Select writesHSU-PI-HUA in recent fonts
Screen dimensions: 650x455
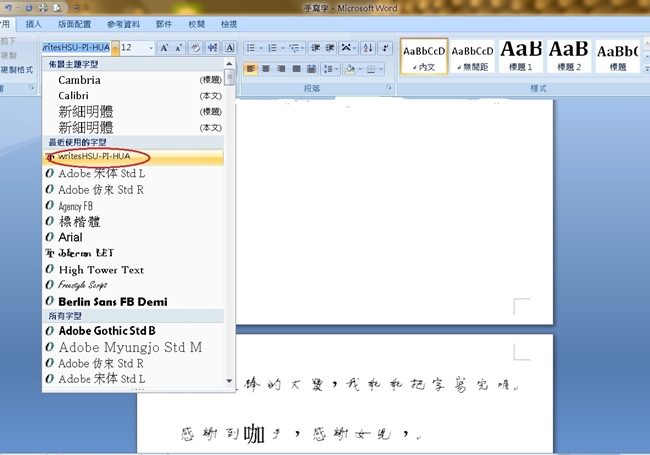133,157
